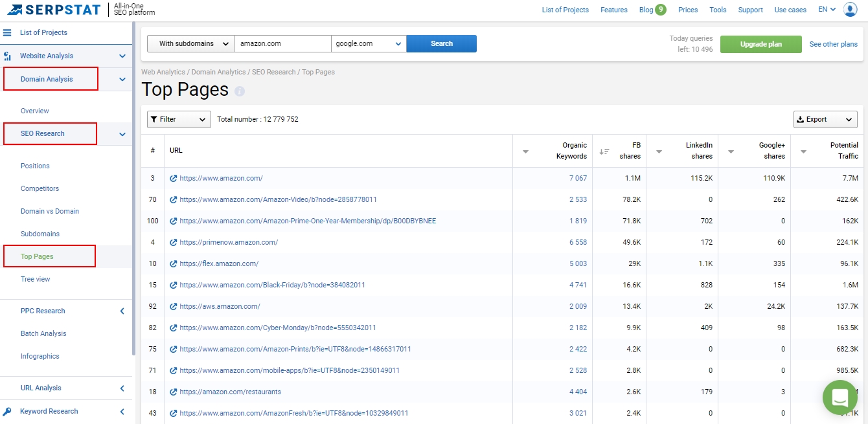
Task: Click the Serpstat logo
Action: coord(54,10)
